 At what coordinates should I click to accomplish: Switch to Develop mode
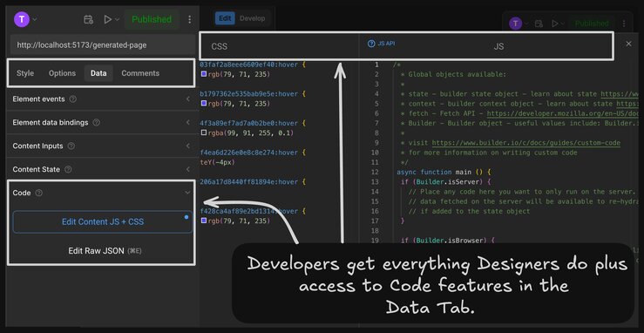(252, 18)
